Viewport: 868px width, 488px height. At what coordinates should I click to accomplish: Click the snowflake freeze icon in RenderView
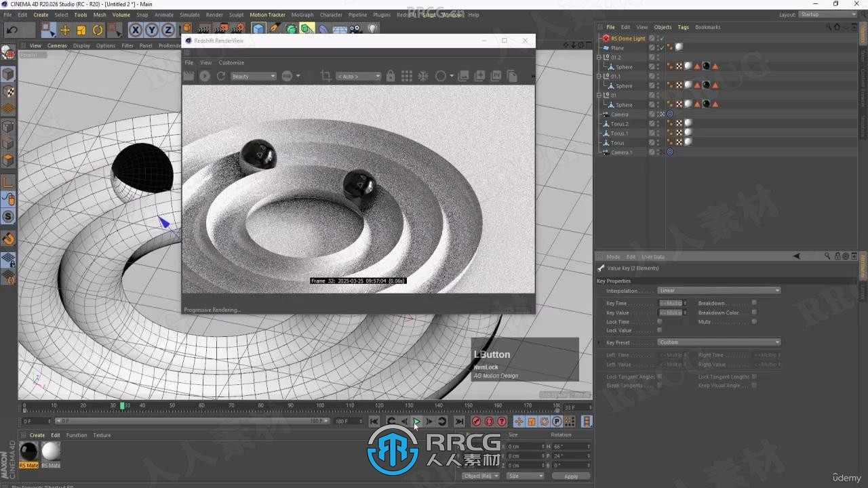pyautogui.click(x=423, y=76)
